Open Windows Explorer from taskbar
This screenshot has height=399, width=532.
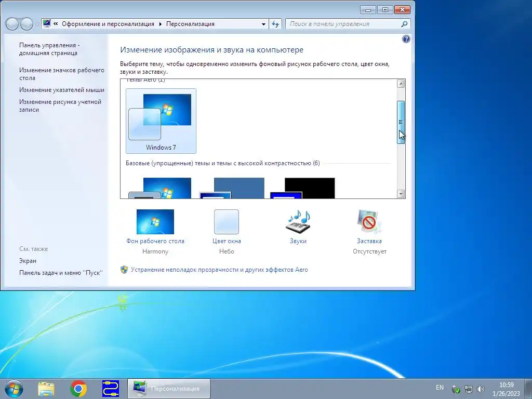[46, 389]
